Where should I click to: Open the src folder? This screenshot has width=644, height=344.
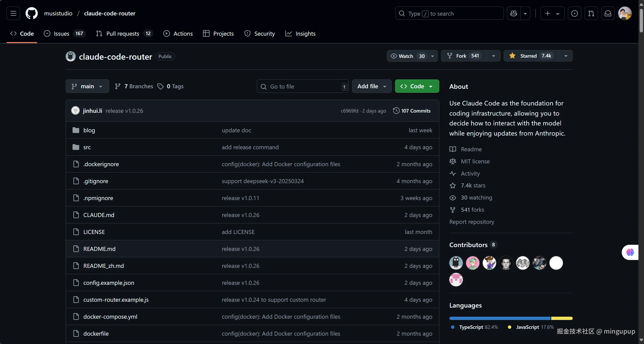click(87, 147)
